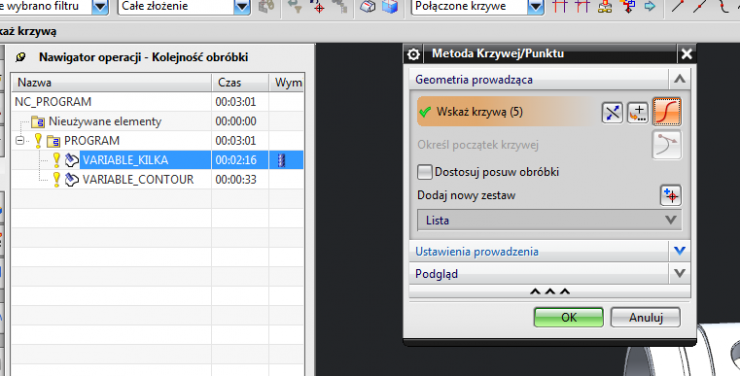Click the 'Geometria prowadząca' section title
The width and height of the screenshot is (740, 376).
(x=474, y=79)
